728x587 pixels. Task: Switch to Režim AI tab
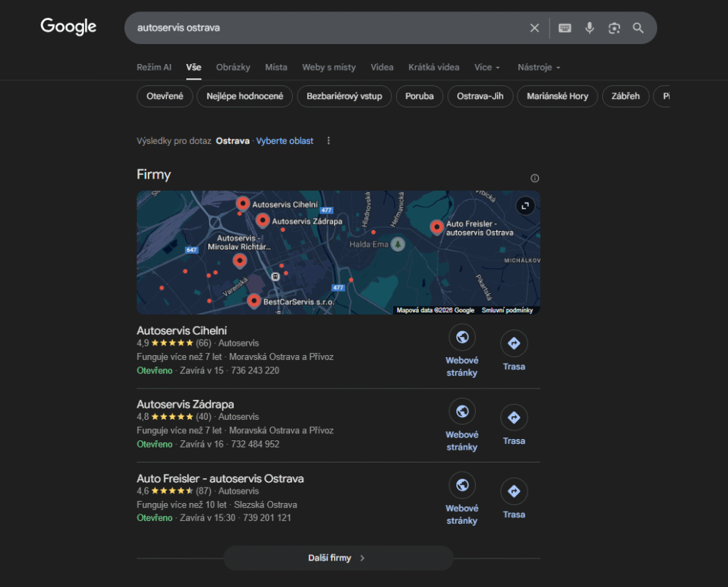154,68
